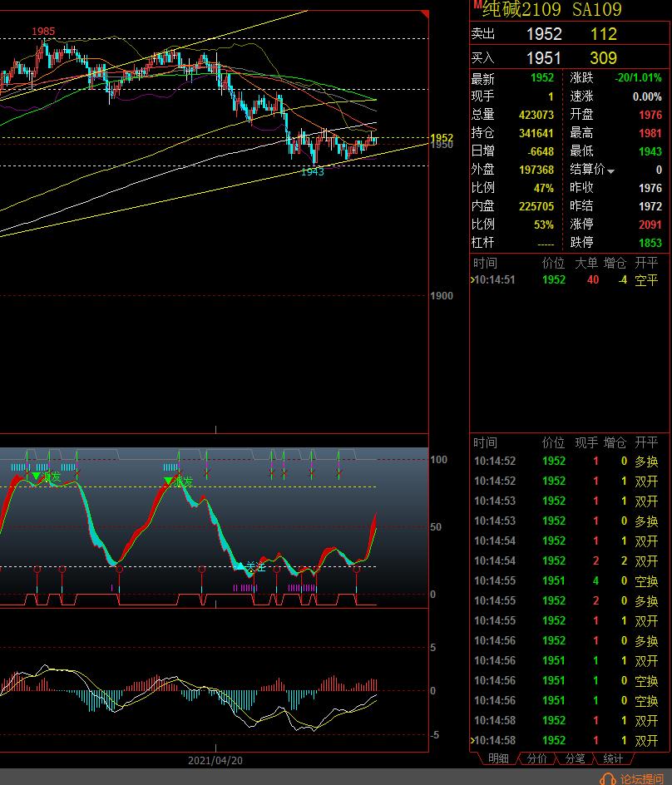Screen dimensions: 672x785
Task: Click the 大单 column header
Action: coord(586,263)
